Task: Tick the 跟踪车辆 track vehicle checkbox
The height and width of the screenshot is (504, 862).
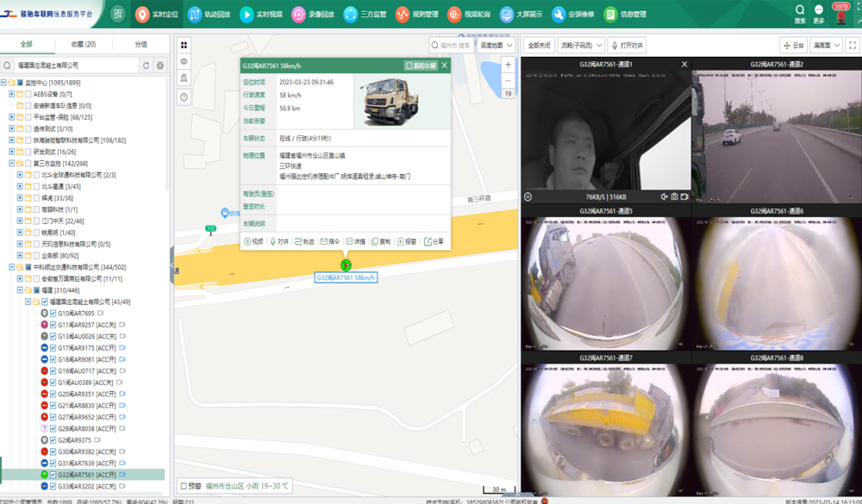Action: (409, 65)
